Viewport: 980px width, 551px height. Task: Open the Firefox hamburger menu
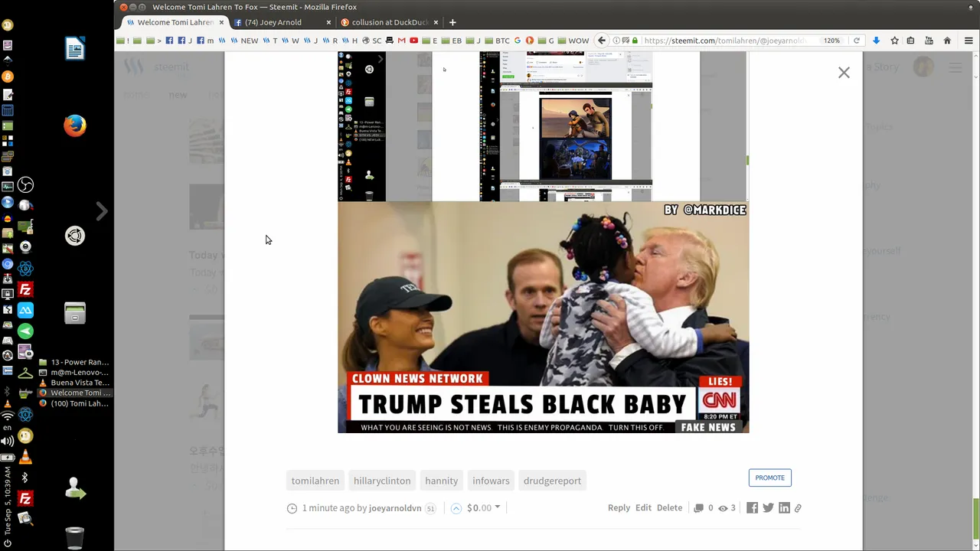click(969, 41)
